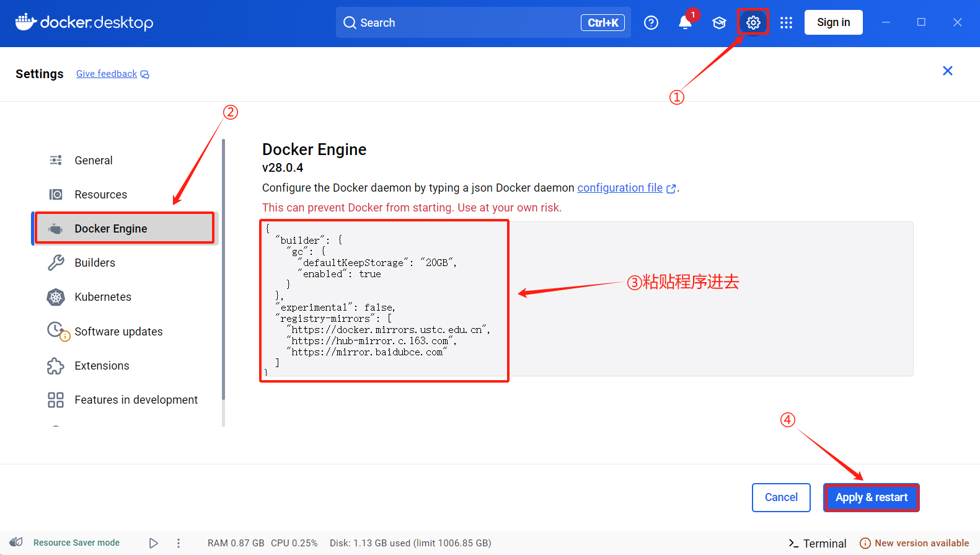Select Software updates settings tab

click(126, 332)
